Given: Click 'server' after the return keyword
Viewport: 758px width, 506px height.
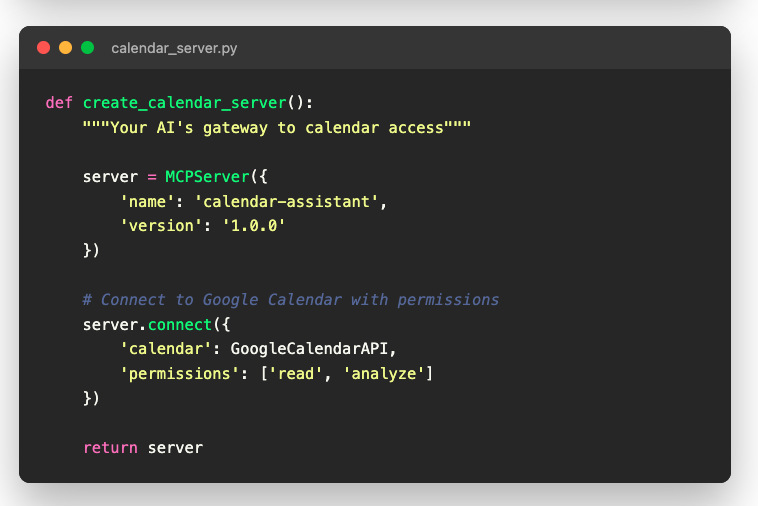Looking at the screenshot, I should click(175, 448).
